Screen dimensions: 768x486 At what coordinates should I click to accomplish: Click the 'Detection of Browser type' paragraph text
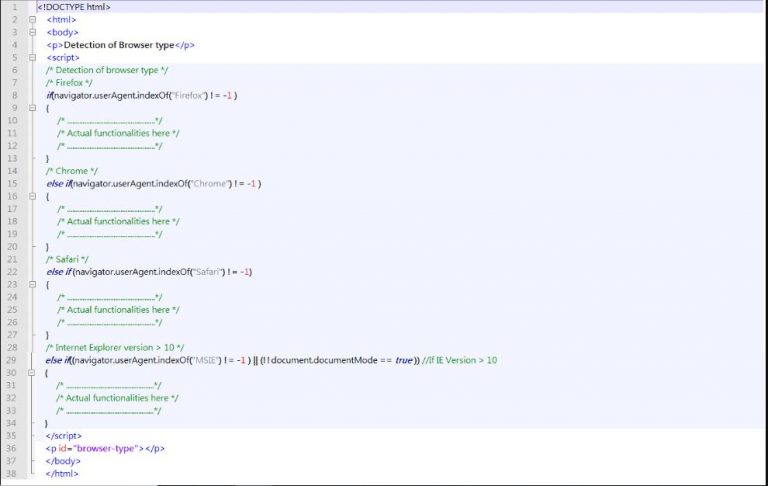point(119,45)
